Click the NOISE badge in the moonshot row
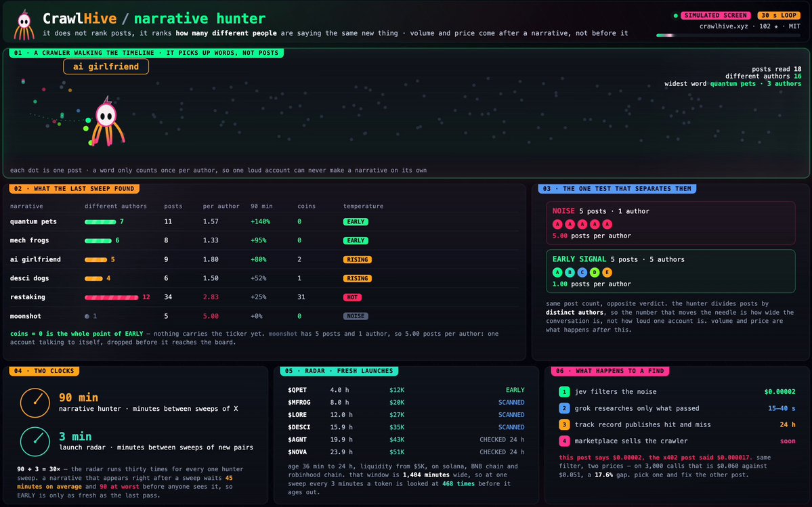 [356, 316]
